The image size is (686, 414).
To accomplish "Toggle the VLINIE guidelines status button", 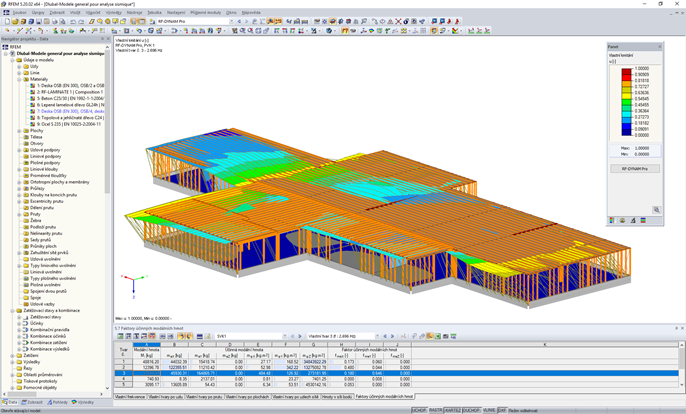I will [489, 410].
